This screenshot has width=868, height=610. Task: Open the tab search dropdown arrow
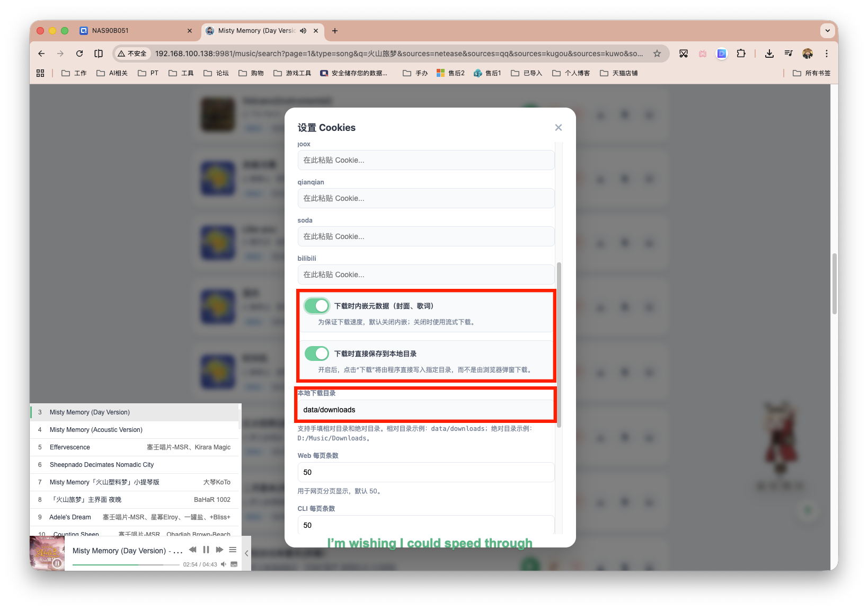(827, 31)
